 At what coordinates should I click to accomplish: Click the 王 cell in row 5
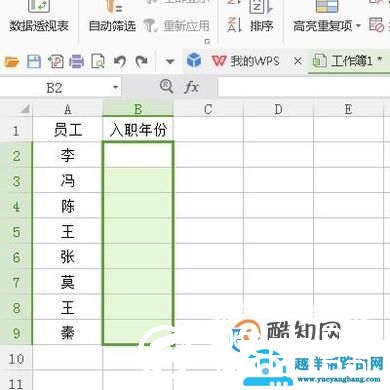(68, 231)
